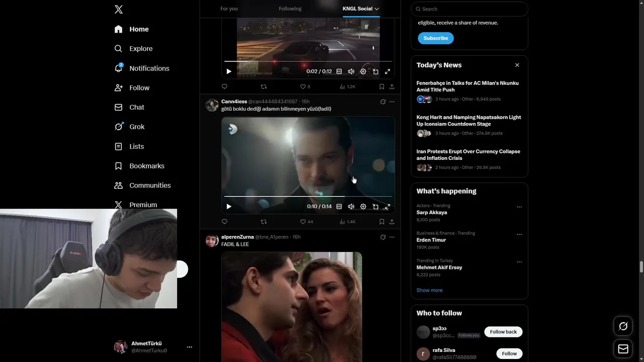
Task: Toggle captions on Cann4iess video
Action: coord(339,207)
